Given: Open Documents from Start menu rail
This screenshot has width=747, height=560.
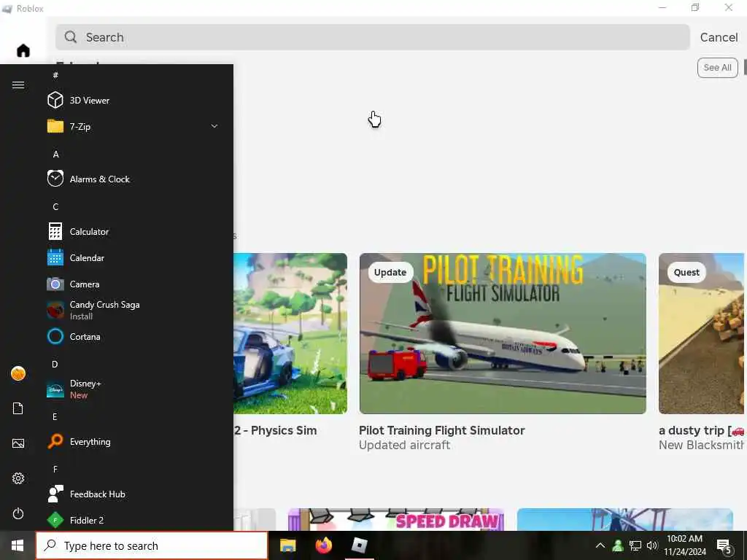Looking at the screenshot, I should point(18,408).
